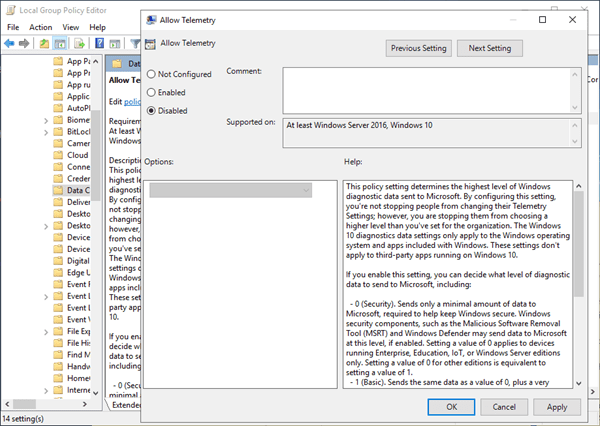Go forward with the gray arrow toolbar icon
600x426 pixels.
(x=24, y=44)
